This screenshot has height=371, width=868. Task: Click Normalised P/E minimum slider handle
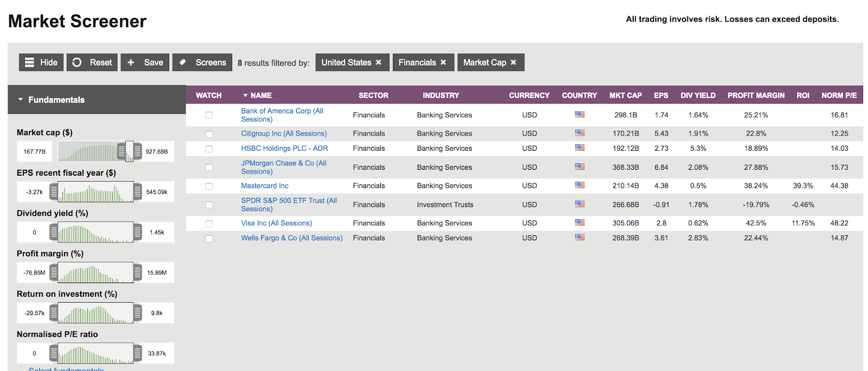(x=54, y=353)
